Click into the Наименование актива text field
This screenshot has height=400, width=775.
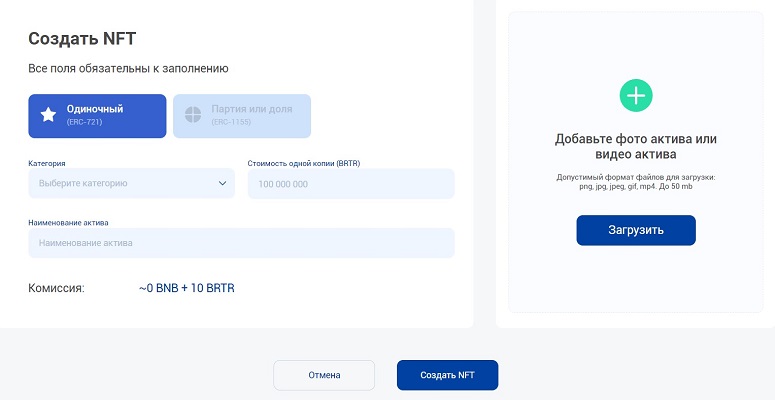click(x=240, y=242)
